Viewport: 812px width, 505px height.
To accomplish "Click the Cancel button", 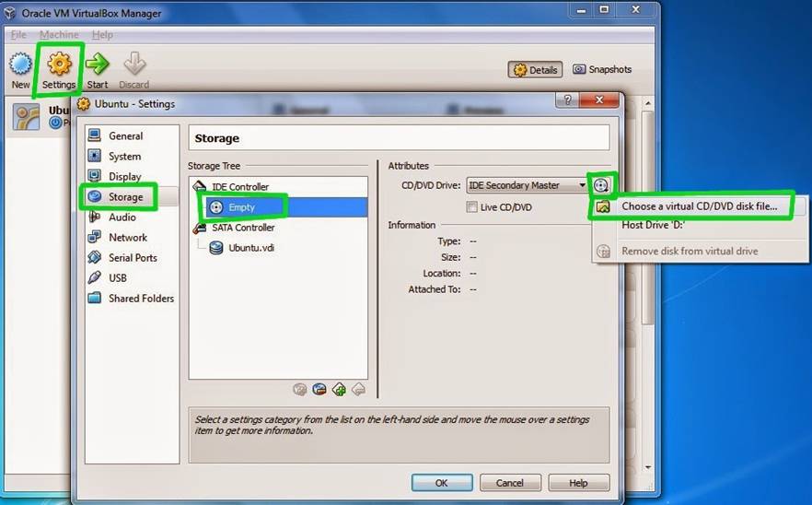I will click(510, 483).
